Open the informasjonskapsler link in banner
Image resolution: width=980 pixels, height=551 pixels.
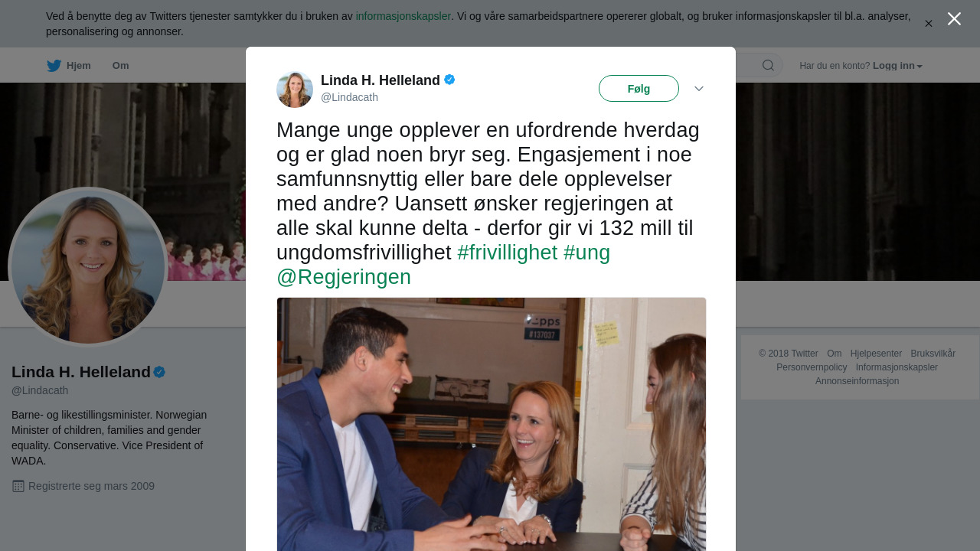click(x=403, y=16)
